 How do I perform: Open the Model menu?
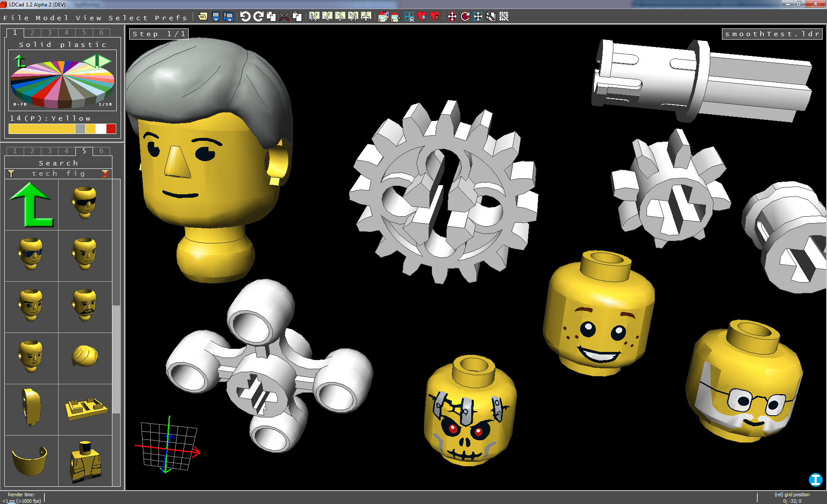52,18
